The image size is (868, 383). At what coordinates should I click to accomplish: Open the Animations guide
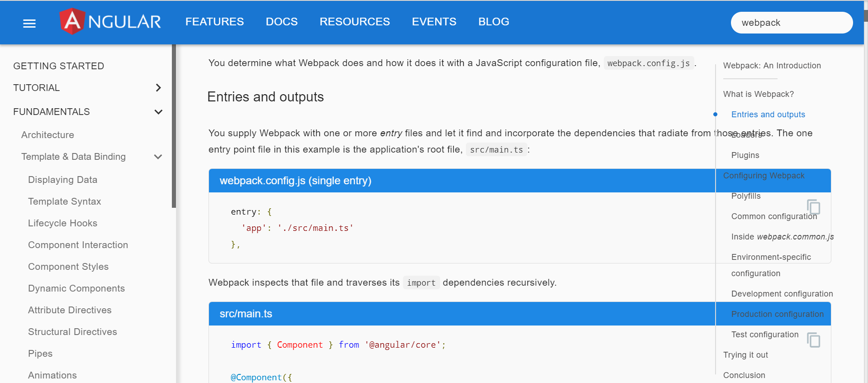52,375
